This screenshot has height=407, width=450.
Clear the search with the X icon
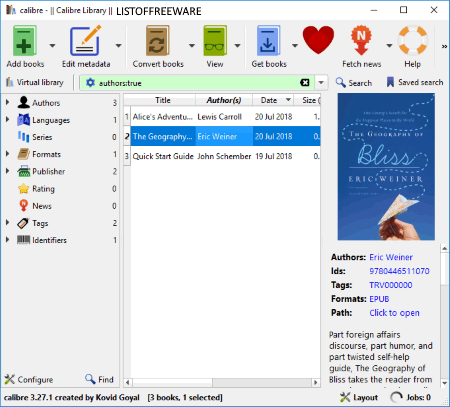tap(305, 82)
